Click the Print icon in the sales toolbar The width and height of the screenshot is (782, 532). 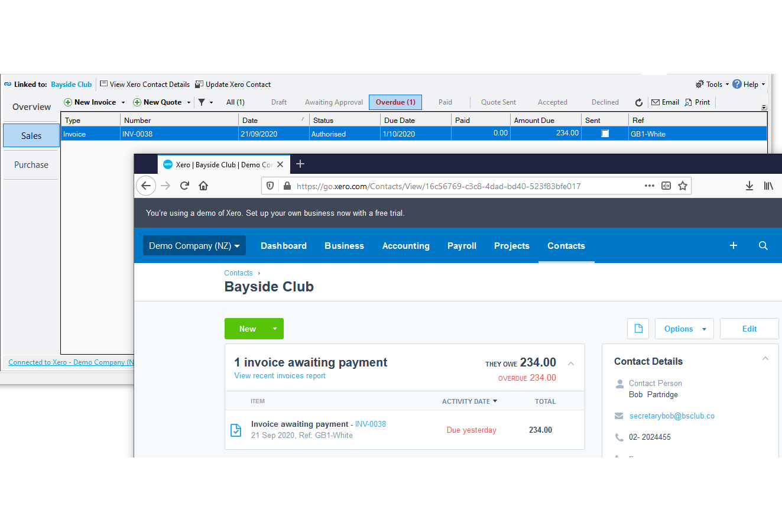(x=688, y=102)
